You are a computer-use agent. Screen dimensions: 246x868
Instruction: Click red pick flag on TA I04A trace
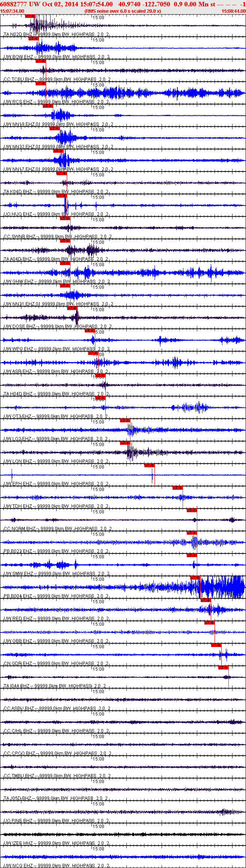pos(223,668)
